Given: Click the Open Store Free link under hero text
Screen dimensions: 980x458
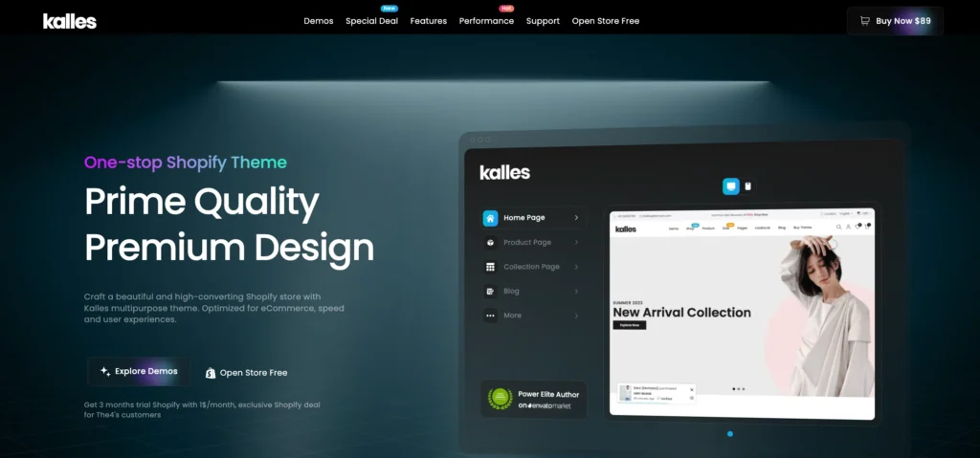Looking at the screenshot, I should (x=247, y=373).
